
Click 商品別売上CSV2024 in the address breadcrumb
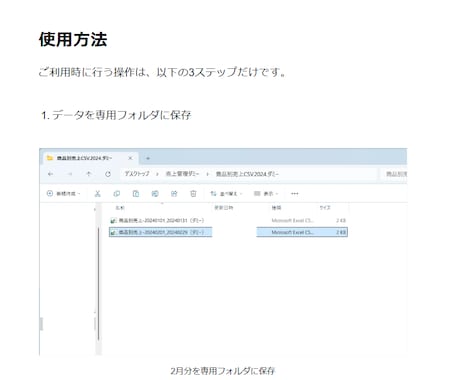point(247,174)
